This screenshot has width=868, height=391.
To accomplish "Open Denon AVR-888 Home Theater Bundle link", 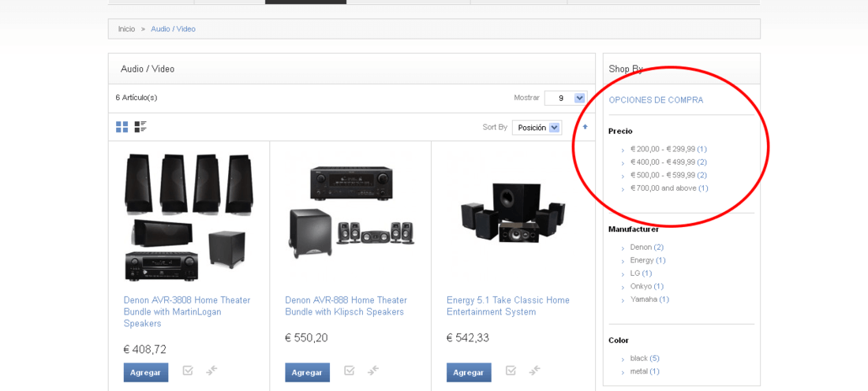I will pos(346,306).
